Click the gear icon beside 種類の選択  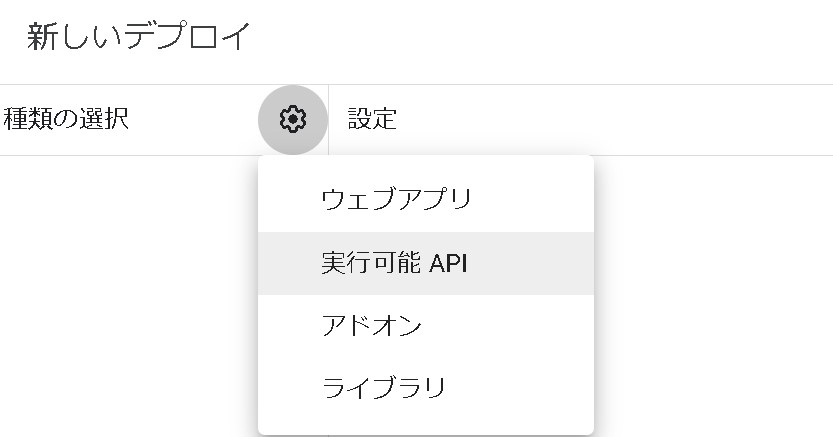[292, 120]
